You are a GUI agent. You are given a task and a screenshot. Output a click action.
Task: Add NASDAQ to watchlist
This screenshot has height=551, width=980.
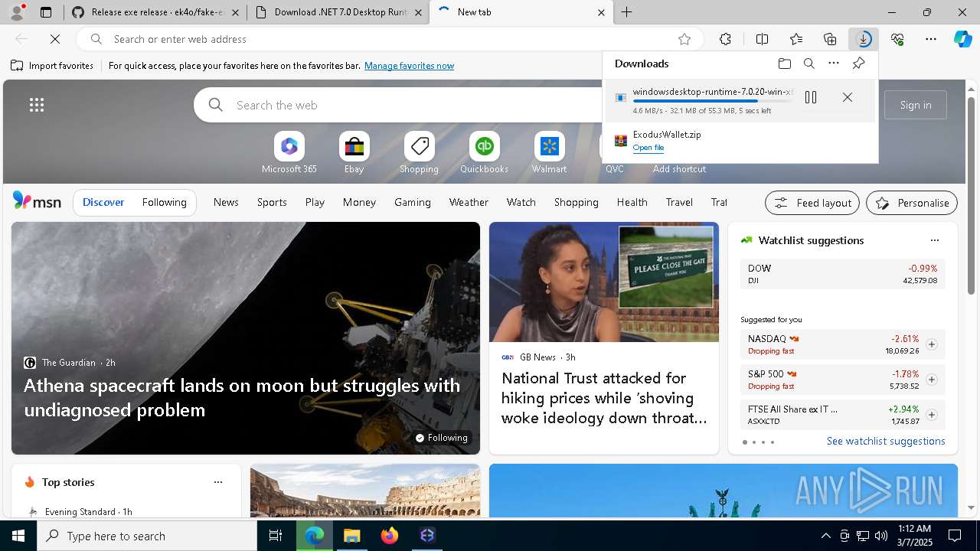pos(931,344)
